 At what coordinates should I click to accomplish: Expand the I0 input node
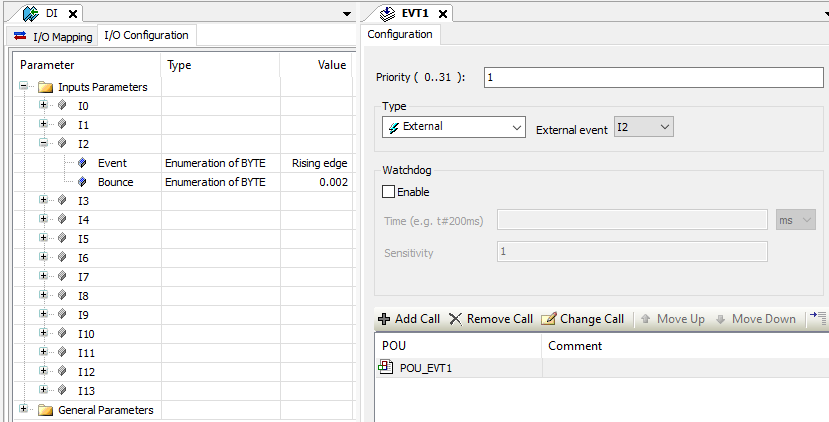tap(43, 106)
